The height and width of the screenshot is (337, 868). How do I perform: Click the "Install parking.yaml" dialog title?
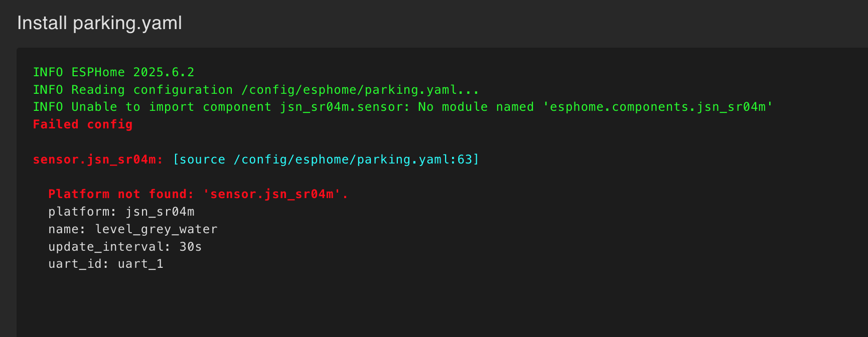pyautogui.click(x=99, y=23)
